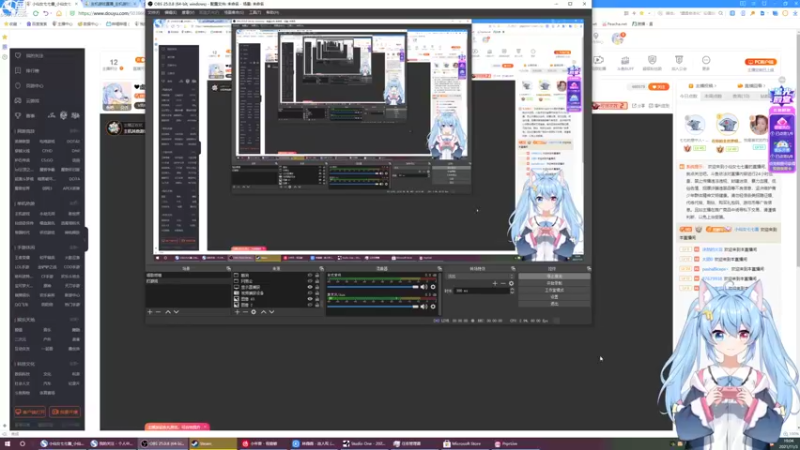Open OBS 工具(T) menu
800x450 pixels.
click(255, 12)
